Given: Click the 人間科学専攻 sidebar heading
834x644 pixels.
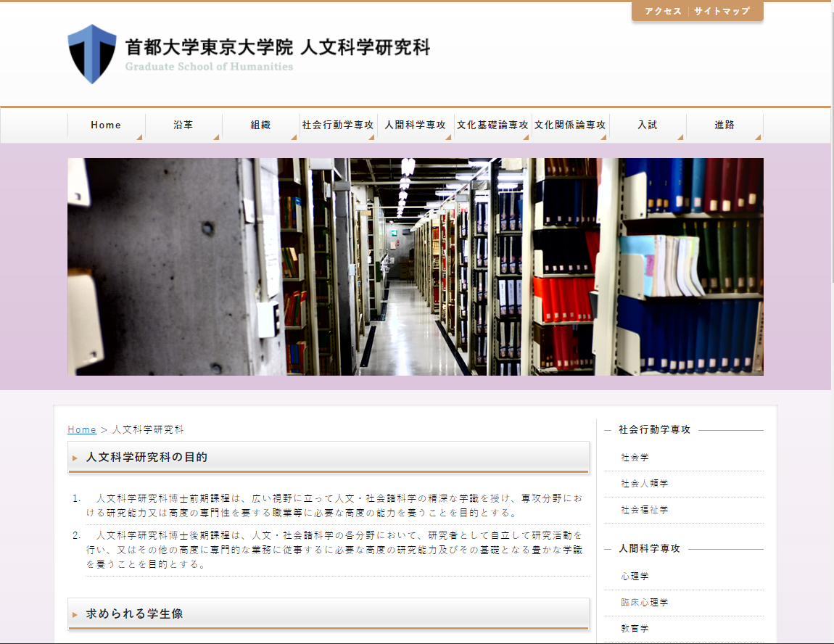Looking at the screenshot, I should (650, 548).
